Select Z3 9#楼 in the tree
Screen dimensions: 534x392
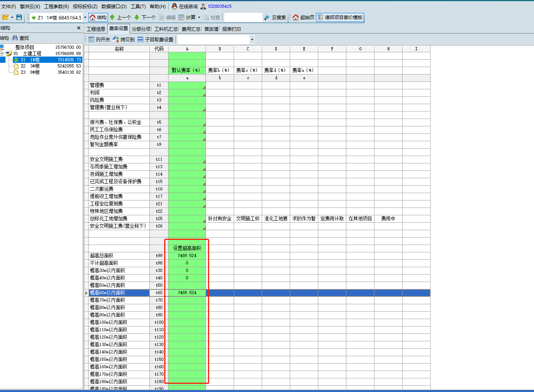[30, 72]
